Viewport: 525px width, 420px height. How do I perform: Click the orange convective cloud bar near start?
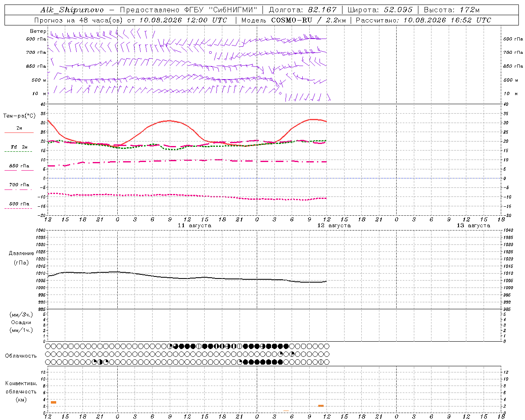click(x=53, y=402)
